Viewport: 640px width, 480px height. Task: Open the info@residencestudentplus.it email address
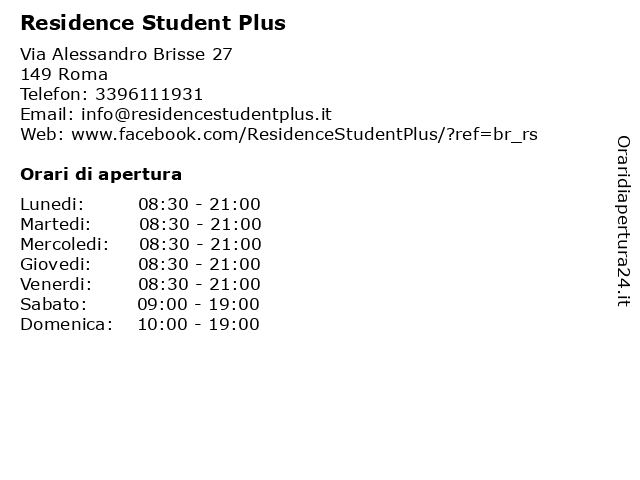pyautogui.click(x=207, y=114)
